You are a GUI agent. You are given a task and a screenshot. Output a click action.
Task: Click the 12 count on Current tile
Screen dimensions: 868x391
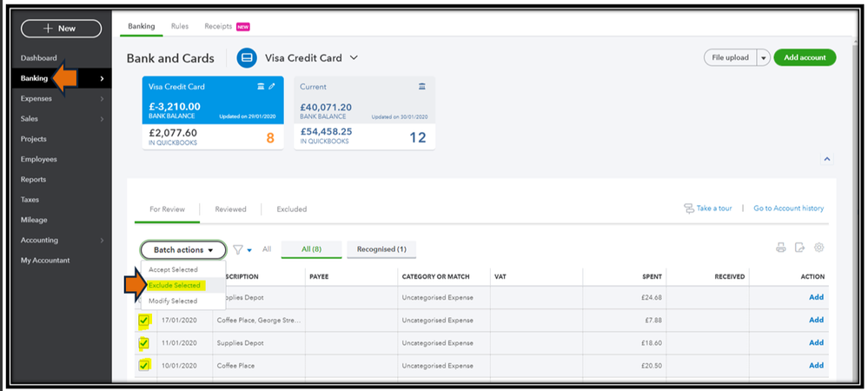(418, 137)
